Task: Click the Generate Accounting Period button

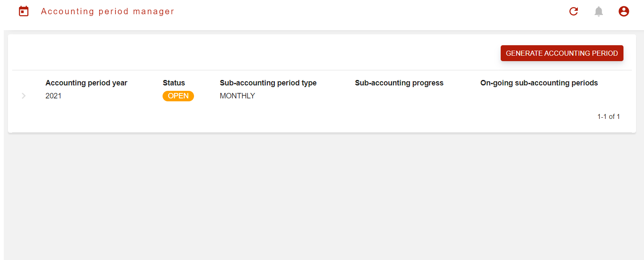Action: tap(562, 53)
